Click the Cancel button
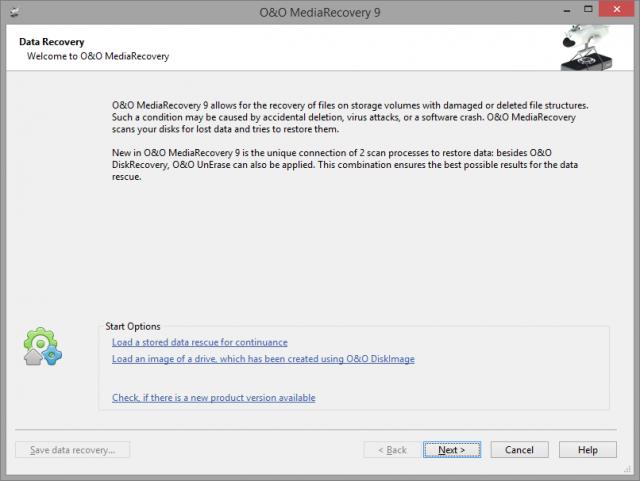 pos(519,450)
